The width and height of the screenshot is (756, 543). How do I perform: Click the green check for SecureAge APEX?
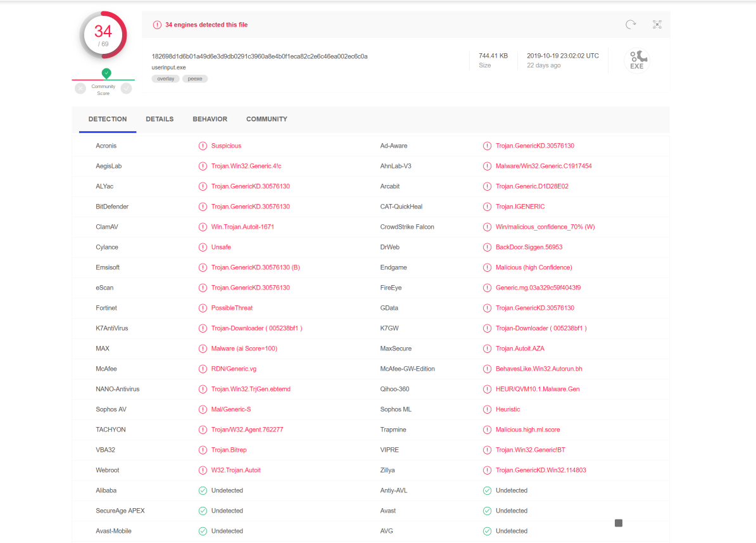coord(203,511)
